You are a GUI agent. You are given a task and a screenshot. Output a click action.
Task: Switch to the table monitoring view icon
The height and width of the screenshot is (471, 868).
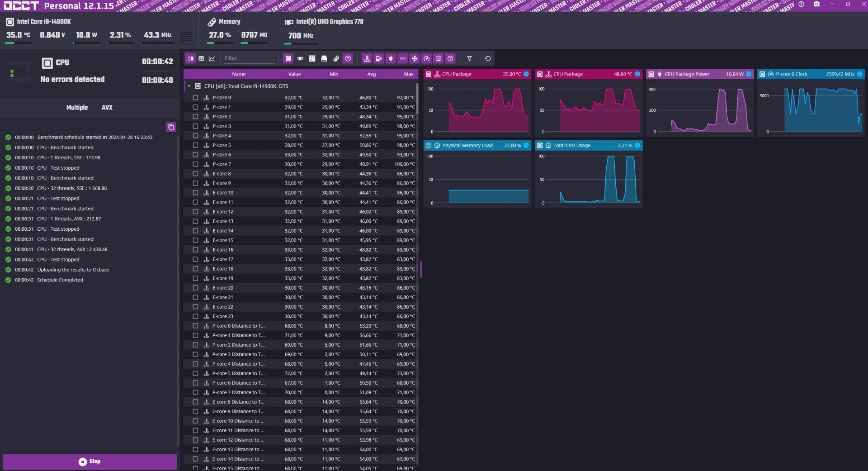click(201, 58)
